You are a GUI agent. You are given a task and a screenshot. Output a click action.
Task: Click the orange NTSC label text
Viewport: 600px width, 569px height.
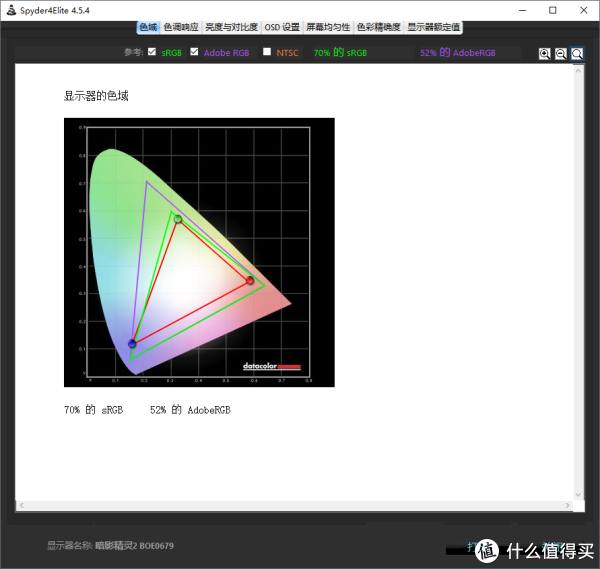(x=287, y=53)
